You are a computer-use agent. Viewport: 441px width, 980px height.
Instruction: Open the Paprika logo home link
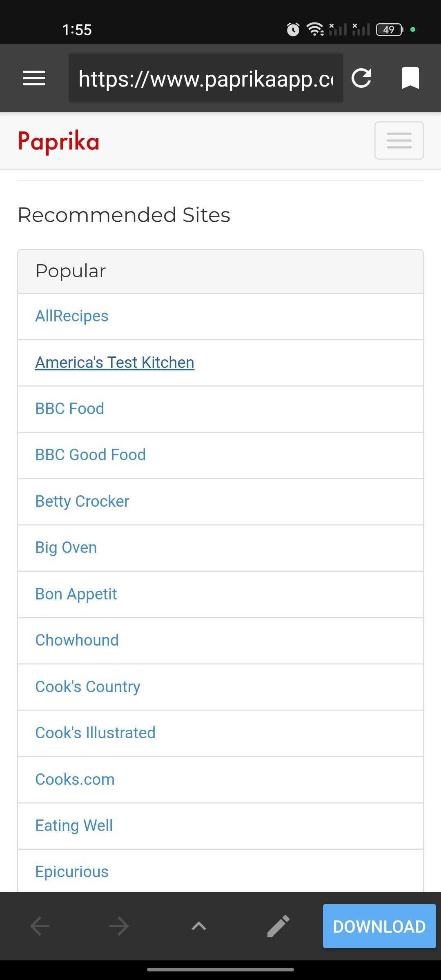[x=59, y=141]
